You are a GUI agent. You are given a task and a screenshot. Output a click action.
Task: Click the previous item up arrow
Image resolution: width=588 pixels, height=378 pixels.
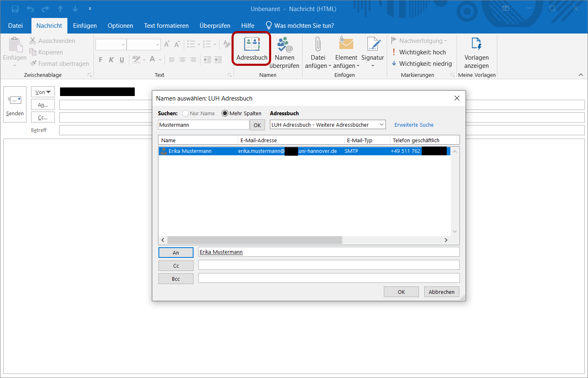[60, 9]
